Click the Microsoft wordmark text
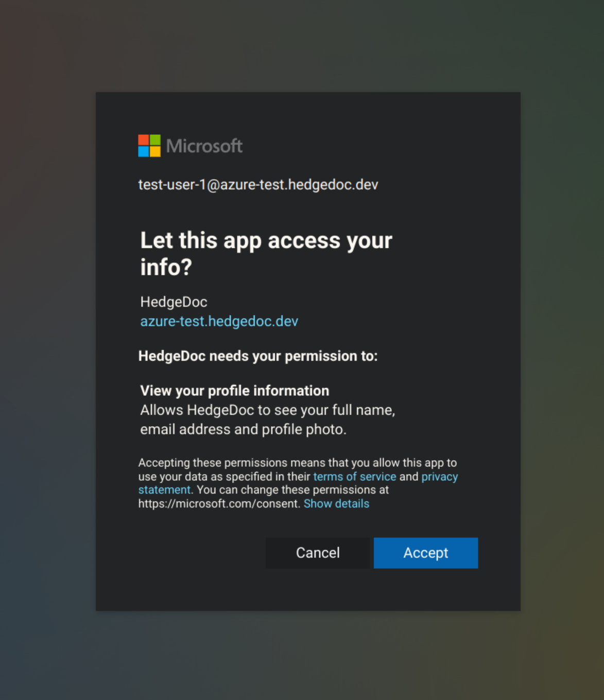 pos(203,146)
